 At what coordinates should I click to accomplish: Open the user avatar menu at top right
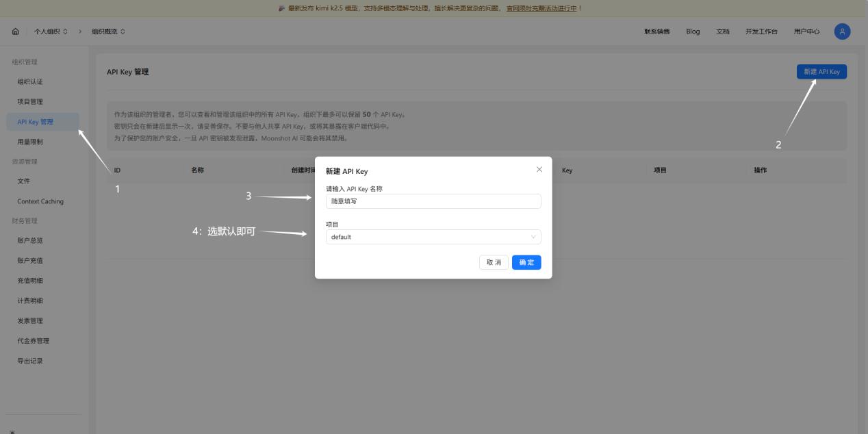pyautogui.click(x=843, y=31)
